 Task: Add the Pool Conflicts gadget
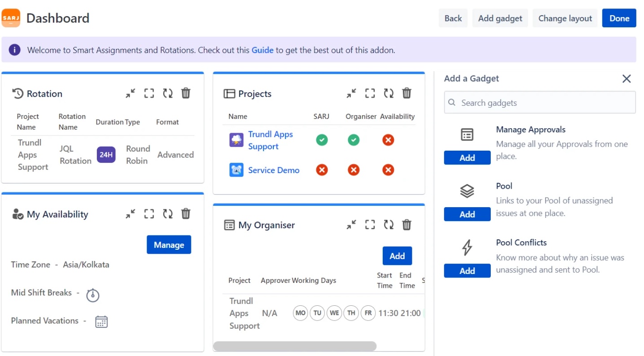pos(467,271)
